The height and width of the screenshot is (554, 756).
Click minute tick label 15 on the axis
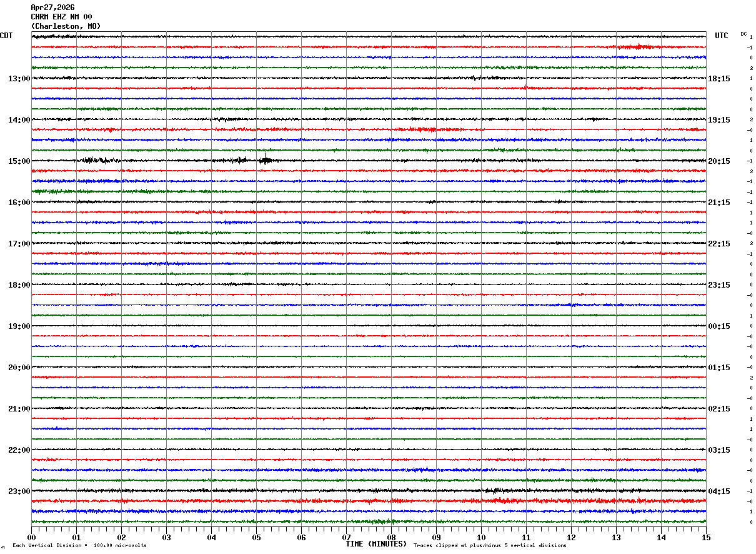(706, 537)
